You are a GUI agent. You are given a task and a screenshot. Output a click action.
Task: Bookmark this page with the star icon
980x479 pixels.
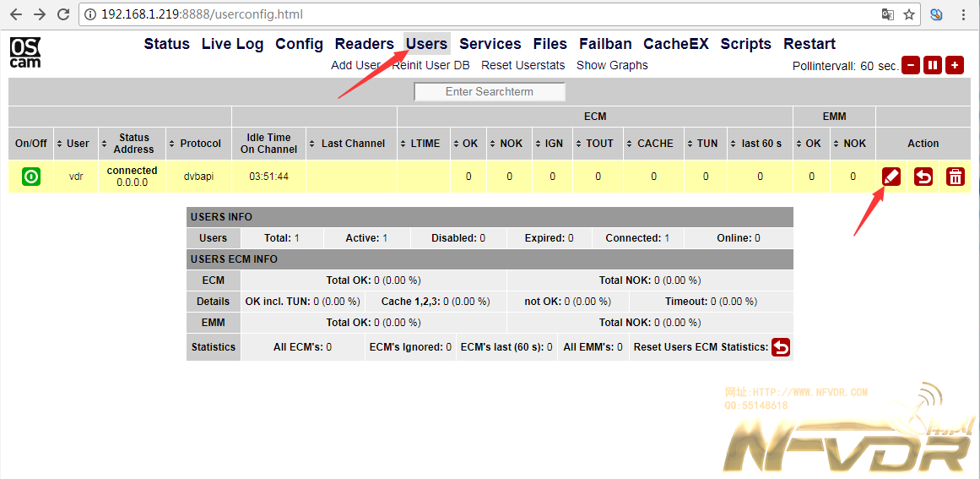click(909, 14)
